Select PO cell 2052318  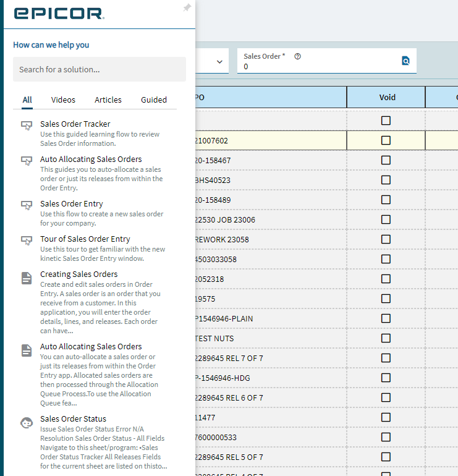click(271, 279)
